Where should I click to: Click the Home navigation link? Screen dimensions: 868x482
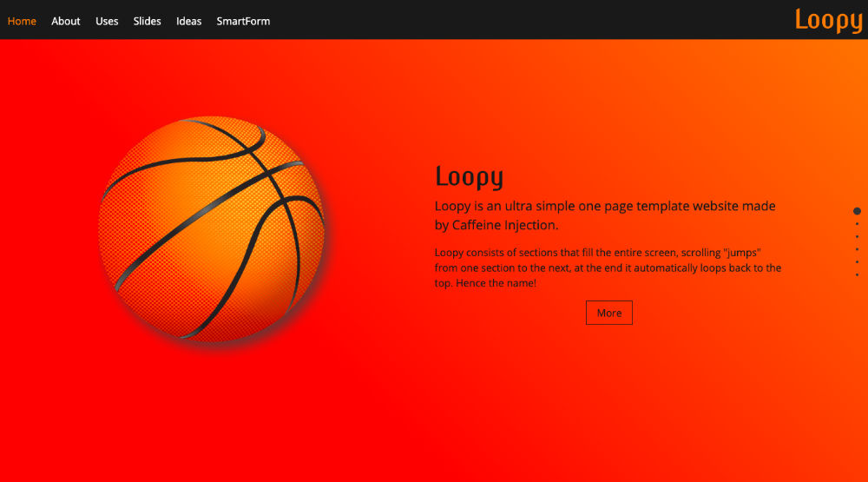(x=22, y=21)
